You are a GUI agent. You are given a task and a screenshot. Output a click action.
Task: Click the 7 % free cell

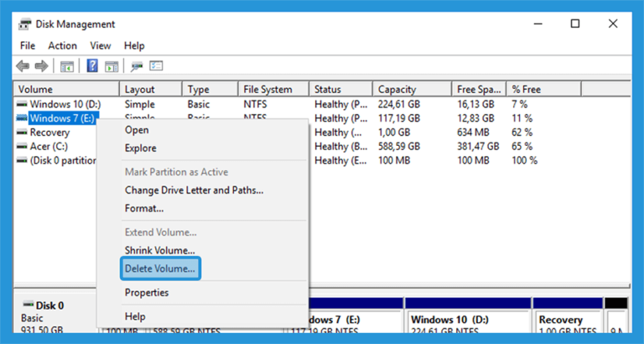[520, 104]
